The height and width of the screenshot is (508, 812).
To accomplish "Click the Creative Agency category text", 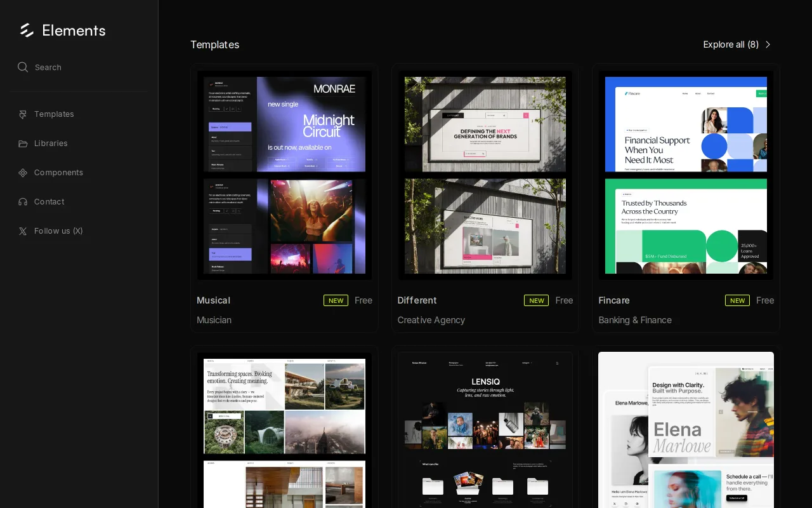I will point(431,320).
